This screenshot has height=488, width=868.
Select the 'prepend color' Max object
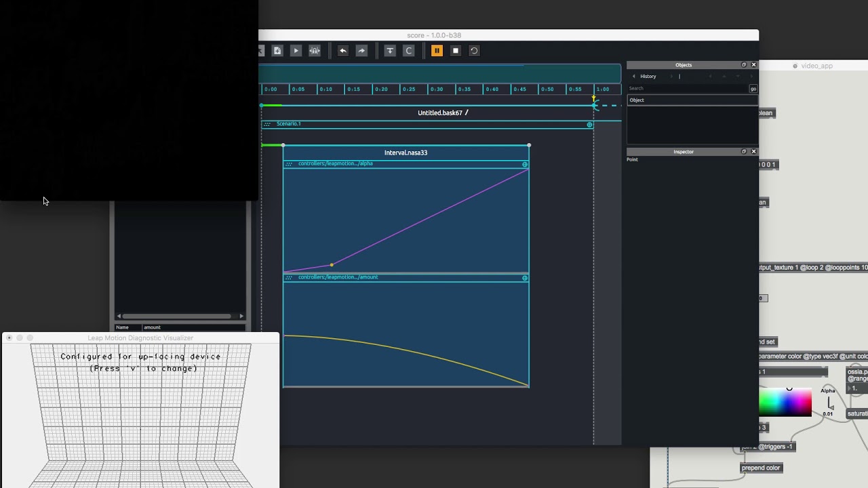(761, 468)
